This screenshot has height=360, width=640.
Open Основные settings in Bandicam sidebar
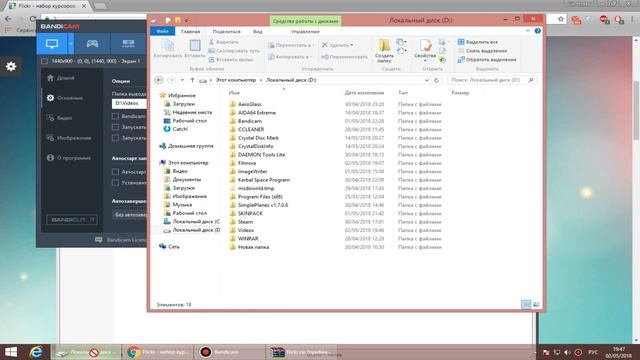pyautogui.click(x=65, y=98)
